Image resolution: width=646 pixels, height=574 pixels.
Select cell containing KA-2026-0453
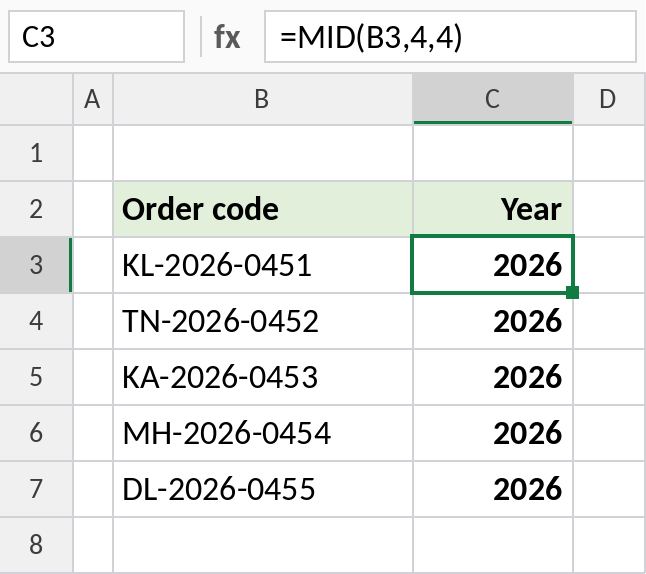[263, 377]
